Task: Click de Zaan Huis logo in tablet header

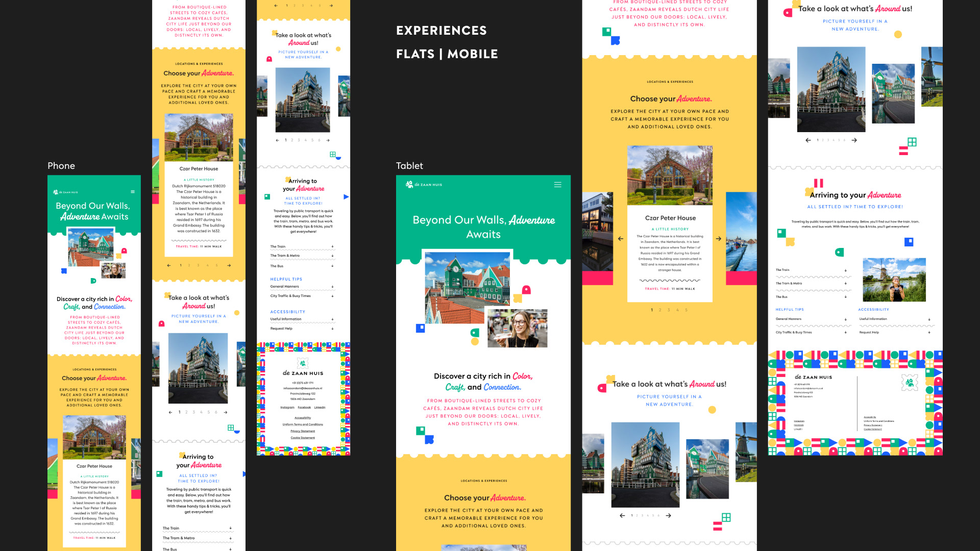Action: point(424,185)
